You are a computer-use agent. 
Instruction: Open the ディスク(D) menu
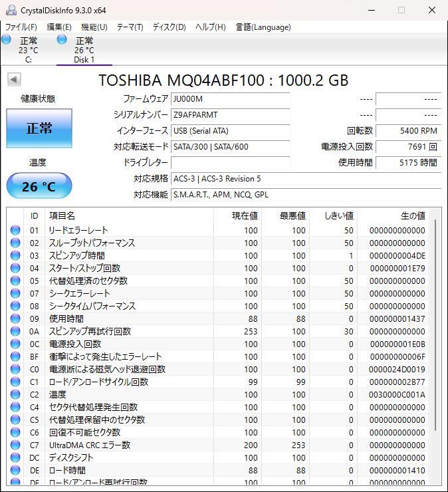coord(169,27)
